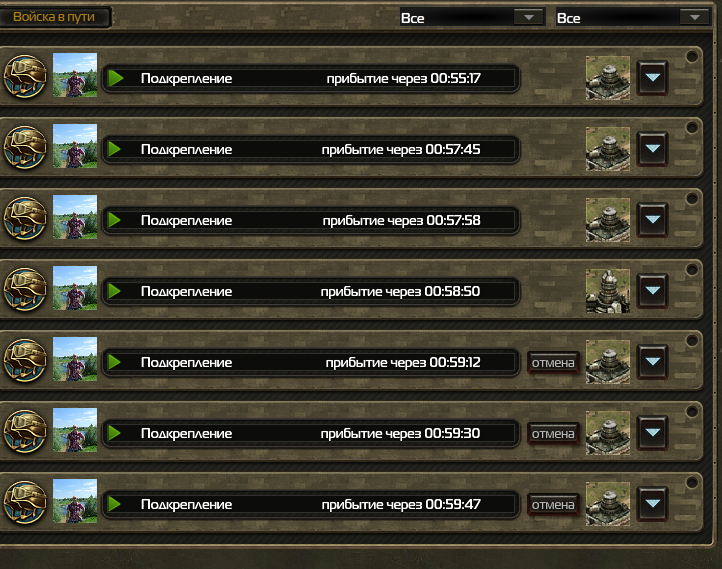Toggle round selector on 00:57:58 row
This screenshot has width=722, height=569.
(x=692, y=198)
